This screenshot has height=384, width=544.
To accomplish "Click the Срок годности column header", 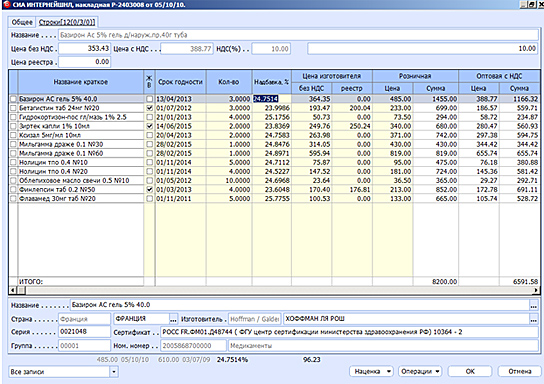I will (180, 82).
